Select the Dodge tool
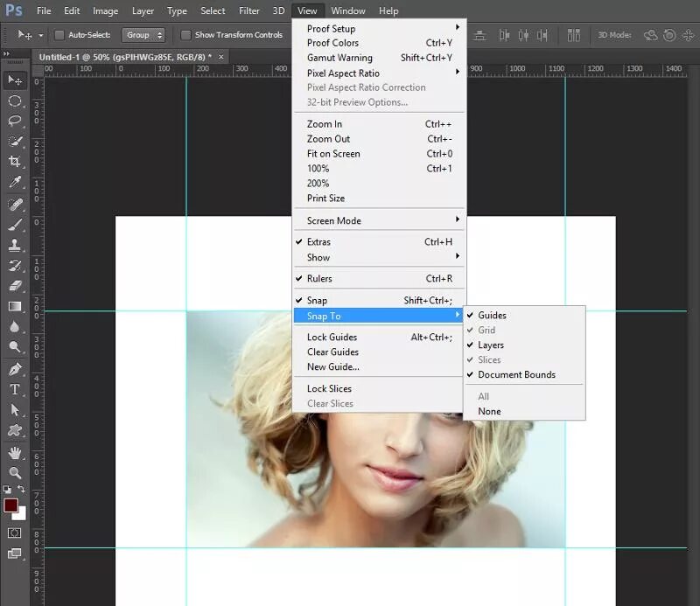Viewport: 700px width, 606px height. (15, 346)
